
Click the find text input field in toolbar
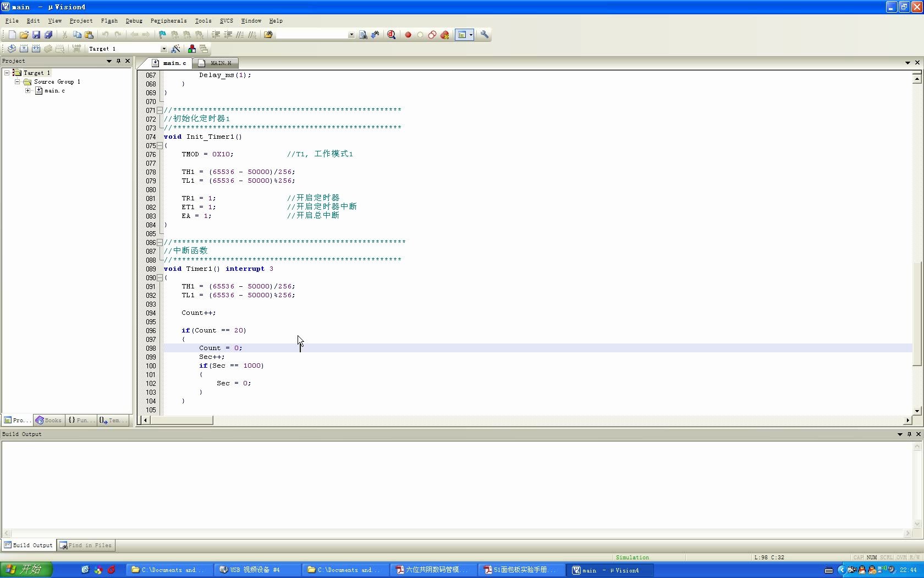[312, 35]
